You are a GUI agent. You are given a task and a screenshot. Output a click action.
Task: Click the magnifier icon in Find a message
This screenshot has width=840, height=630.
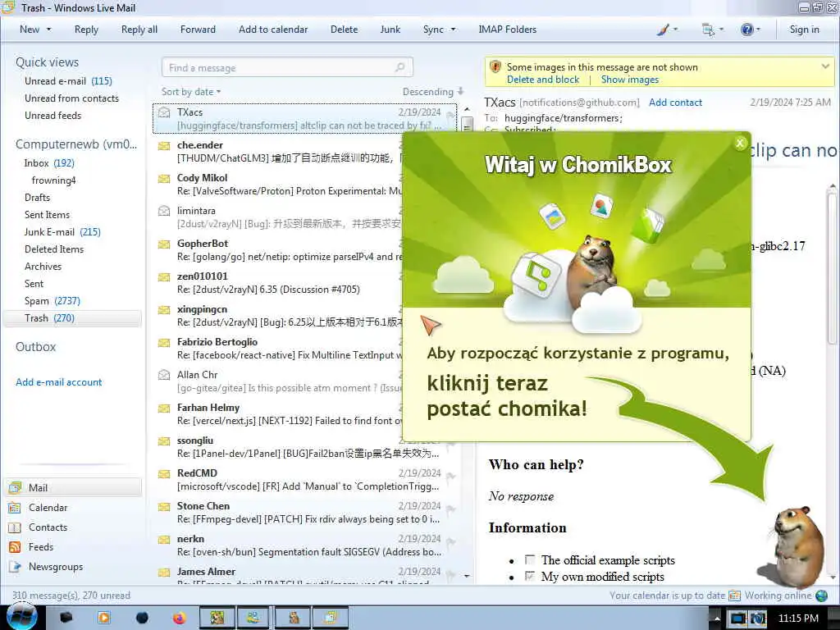[x=399, y=67]
